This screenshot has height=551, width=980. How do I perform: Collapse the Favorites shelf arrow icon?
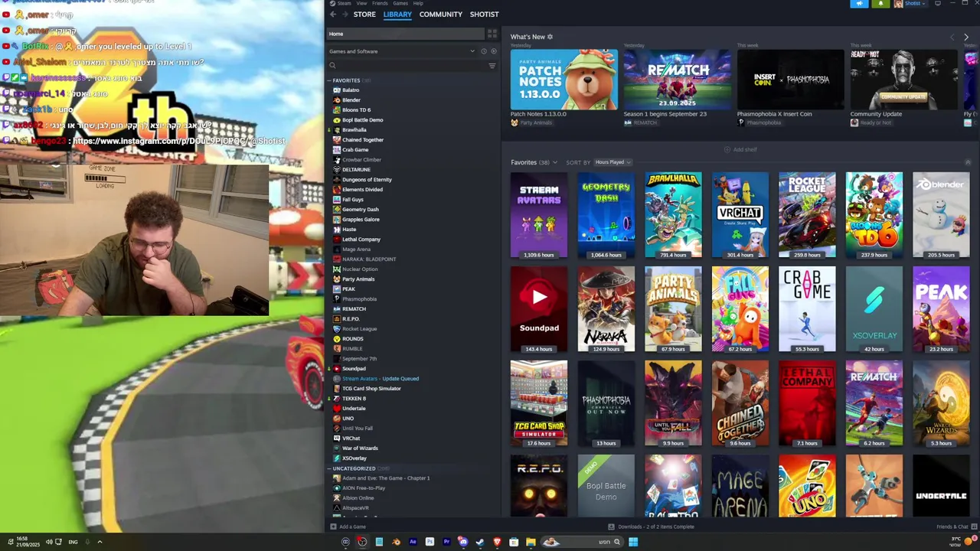[968, 162]
